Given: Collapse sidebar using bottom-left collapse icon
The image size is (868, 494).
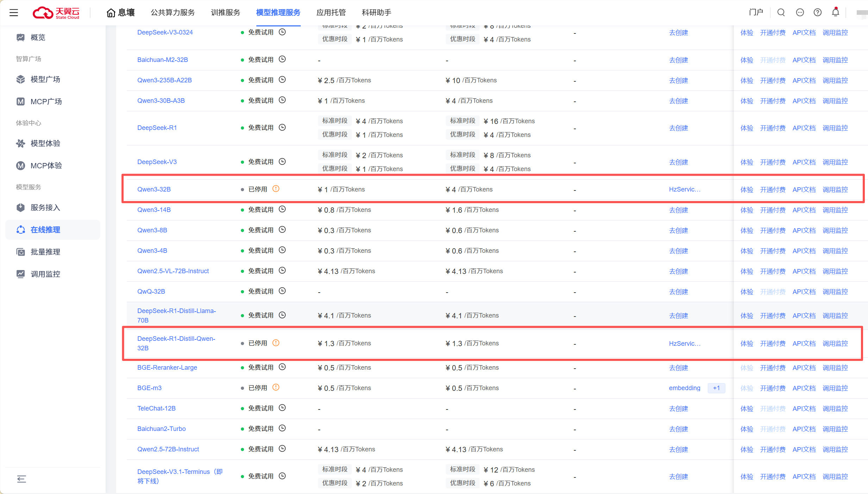Looking at the screenshot, I should click(21, 479).
